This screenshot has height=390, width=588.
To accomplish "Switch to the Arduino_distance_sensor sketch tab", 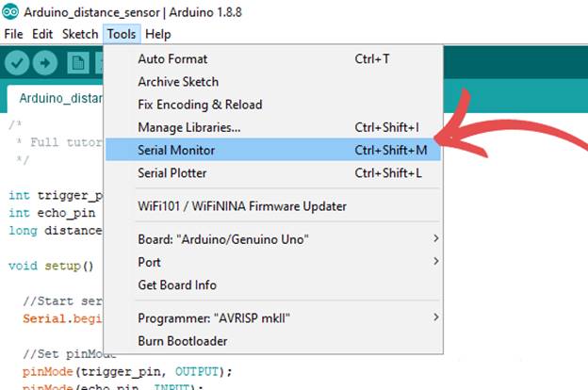I will tap(56, 98).
